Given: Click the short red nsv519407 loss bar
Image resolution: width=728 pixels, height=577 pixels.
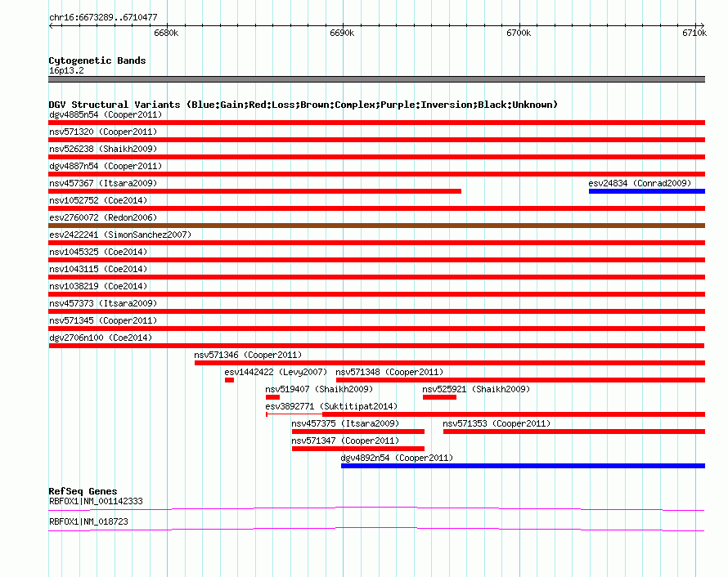Looking at the screenshot, I should 272,397.
